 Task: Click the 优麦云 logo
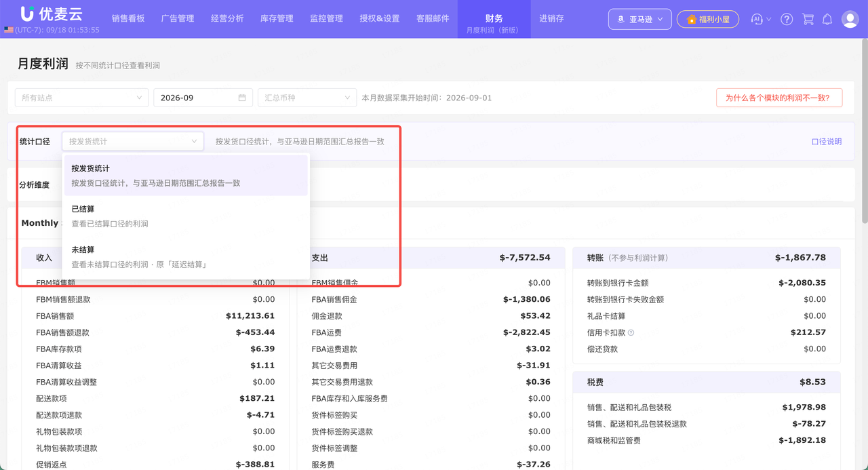click(52, 13)
